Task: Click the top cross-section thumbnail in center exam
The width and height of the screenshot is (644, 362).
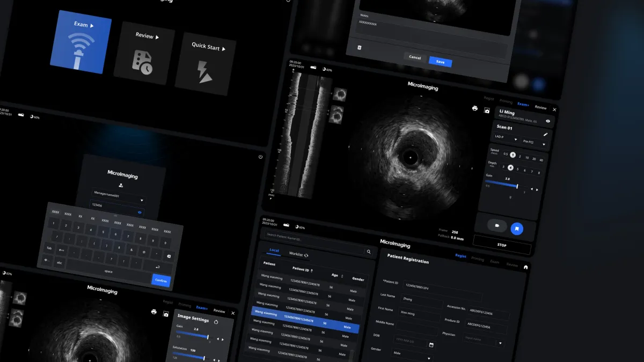Action: tap(339, 94)
